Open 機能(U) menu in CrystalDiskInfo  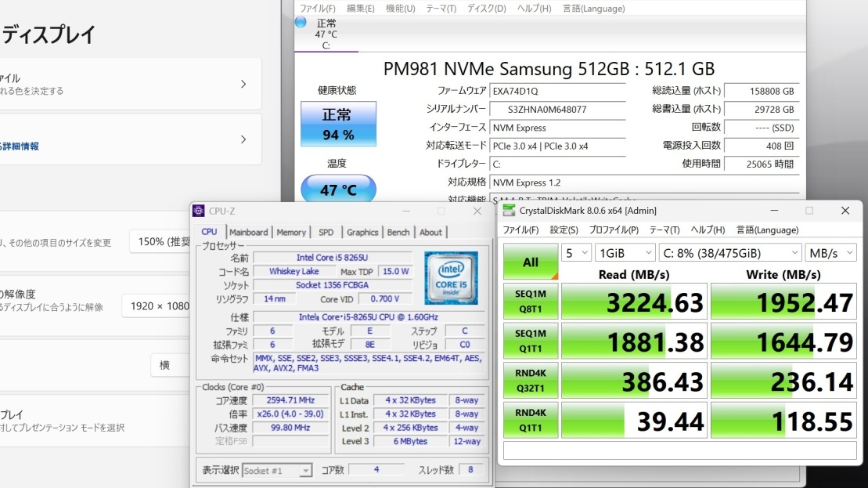click(x=400, y=9)
